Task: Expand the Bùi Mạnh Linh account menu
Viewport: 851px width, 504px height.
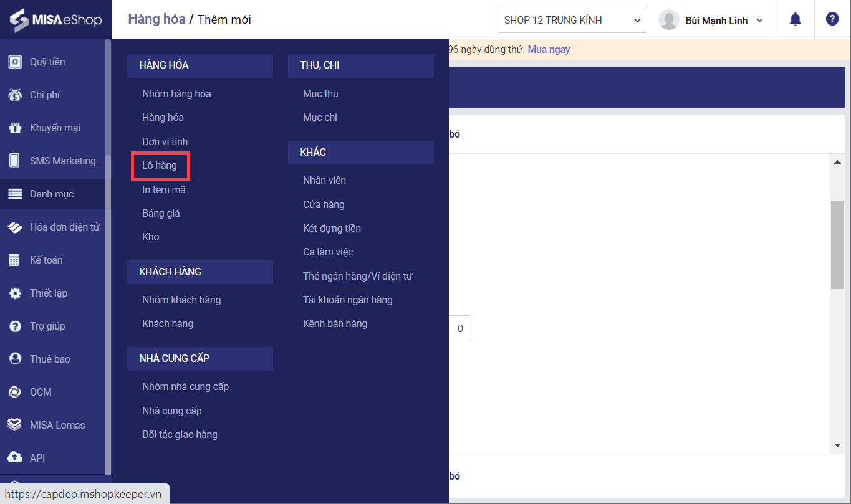Action: [x=724, y=21]
